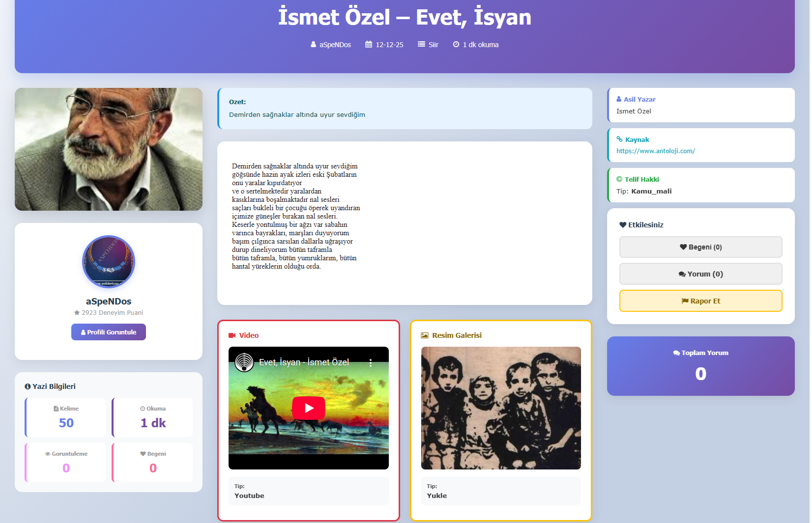This screenshot has width=812, height=523.
Task: Open the aSpeNDos channel avatar in the video
Action: [244, 363]
